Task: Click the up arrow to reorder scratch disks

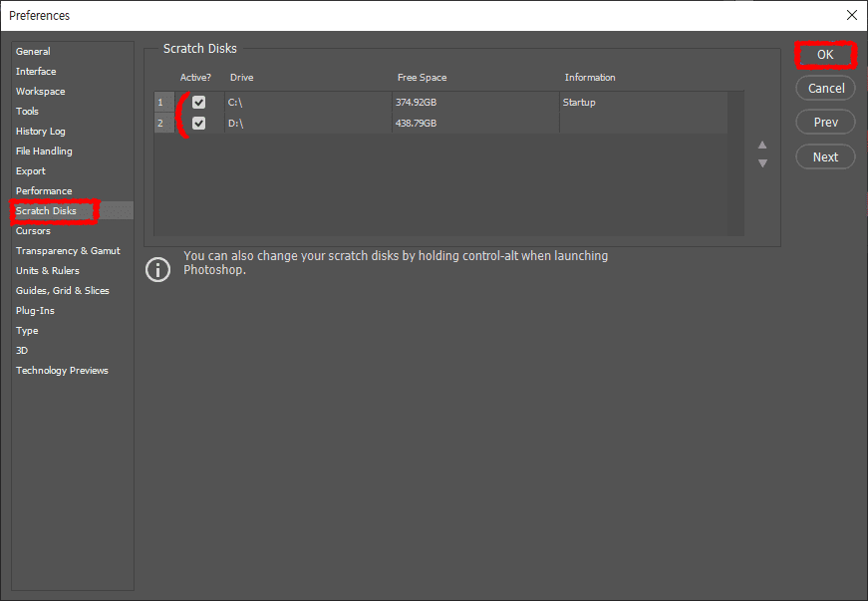Action: [x=762, y=145]
